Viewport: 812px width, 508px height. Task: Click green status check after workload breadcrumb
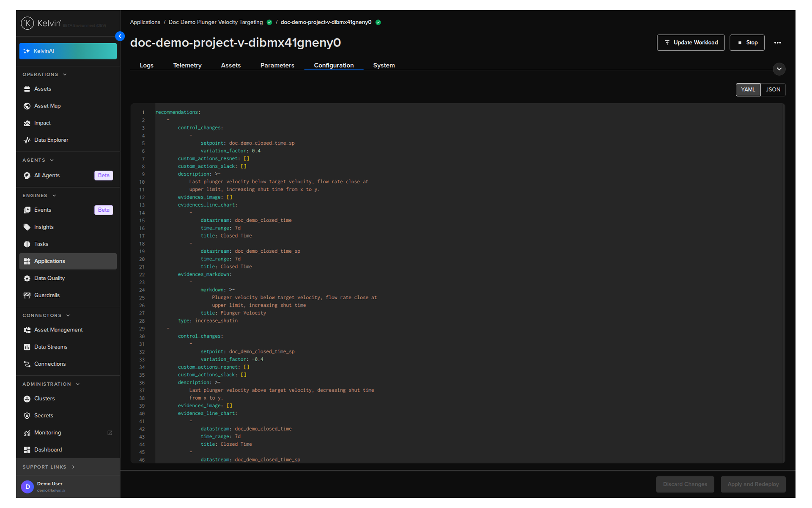point(378,22)
